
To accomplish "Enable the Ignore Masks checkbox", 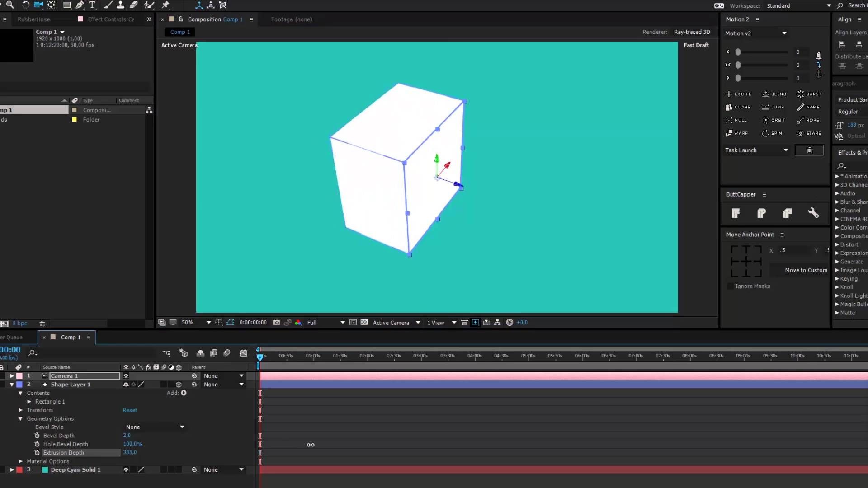I will click(x=730, y=286).
